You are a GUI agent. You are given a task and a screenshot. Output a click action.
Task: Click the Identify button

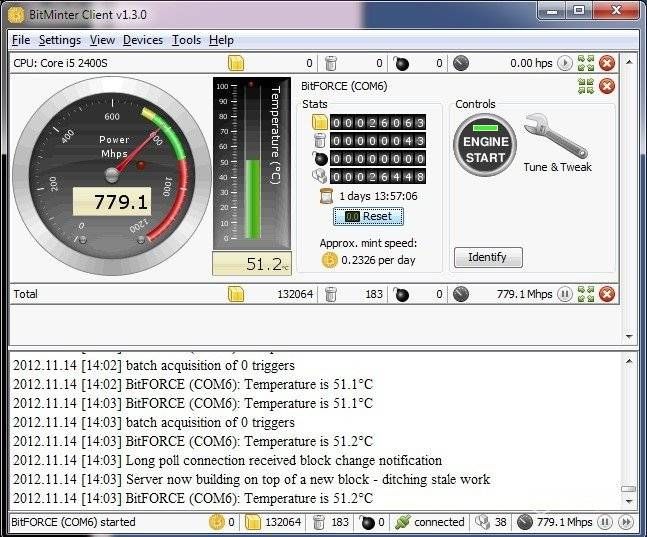click(488, 257)
